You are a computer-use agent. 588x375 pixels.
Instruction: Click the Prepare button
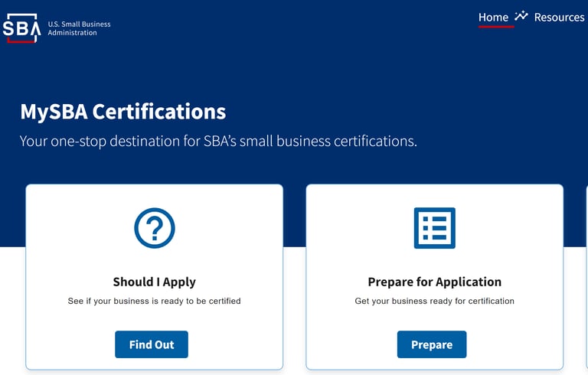[432, 344]
